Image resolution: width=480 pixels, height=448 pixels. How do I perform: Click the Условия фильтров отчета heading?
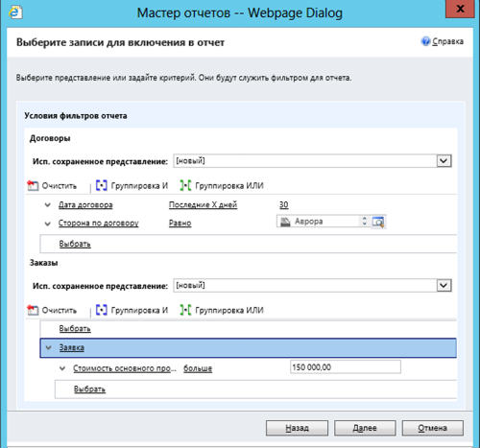(76, 116)
